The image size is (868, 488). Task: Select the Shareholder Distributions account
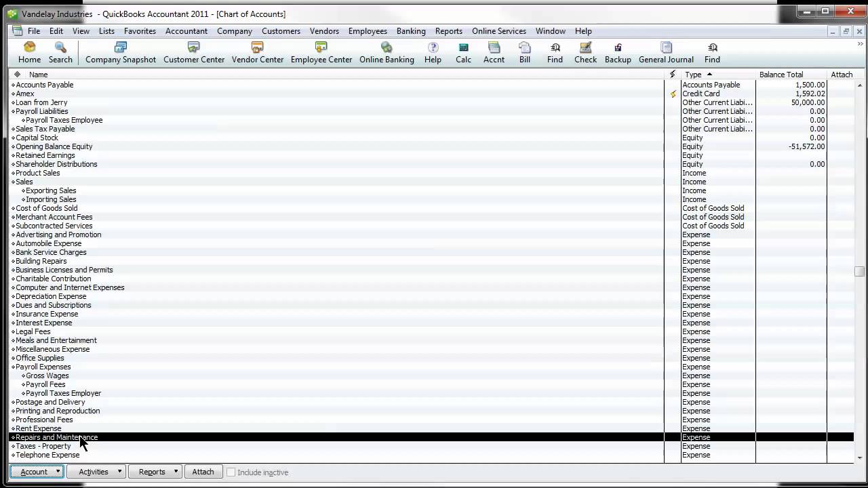431,164
